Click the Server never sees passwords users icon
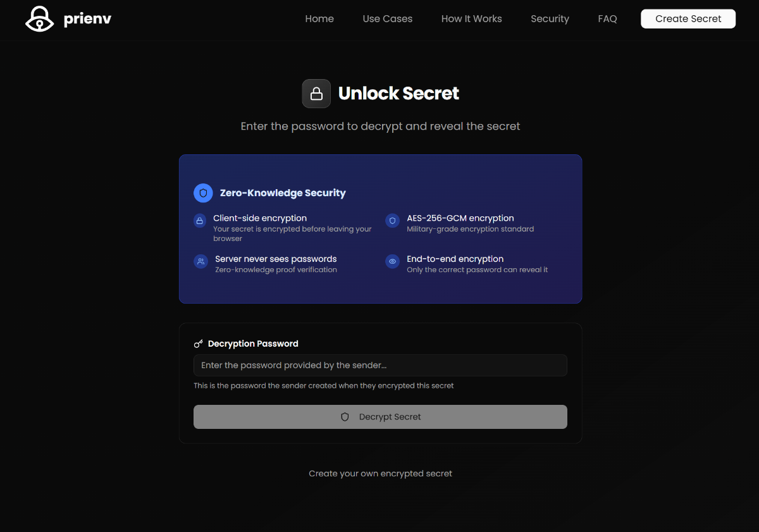The width and height of the screenshot is (759, 532). pos(201,261)
